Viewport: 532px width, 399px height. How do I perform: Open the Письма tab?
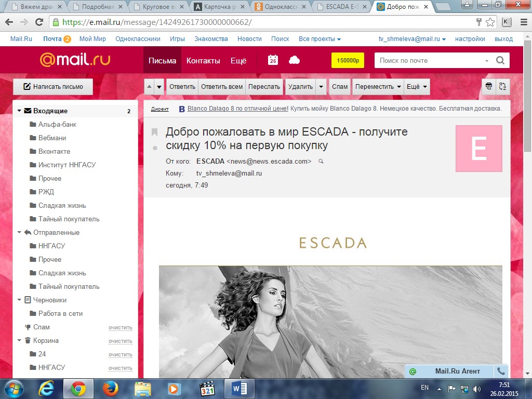tap(162, 60)
